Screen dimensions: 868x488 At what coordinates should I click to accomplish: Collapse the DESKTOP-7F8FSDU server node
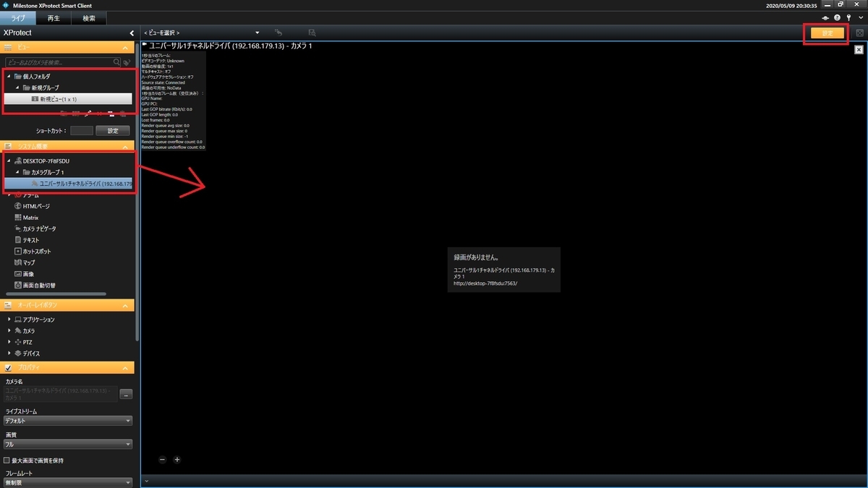tap(9, 160)
